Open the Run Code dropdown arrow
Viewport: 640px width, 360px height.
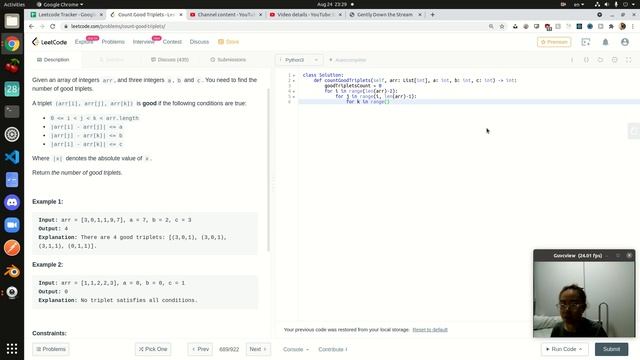click(x=580, y=349)
